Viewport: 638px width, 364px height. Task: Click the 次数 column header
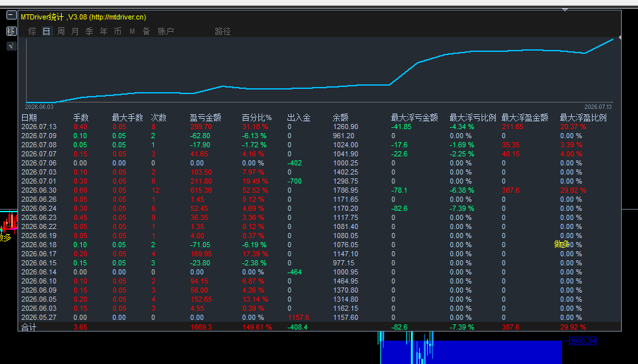pyautogui.click(x=158, y=117)
